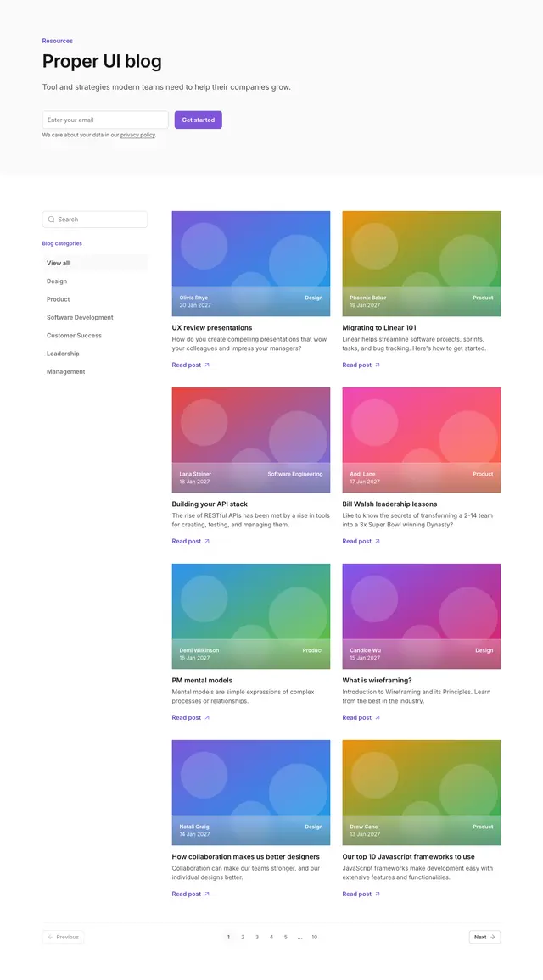Click the Get started button

tap(199, 120)
